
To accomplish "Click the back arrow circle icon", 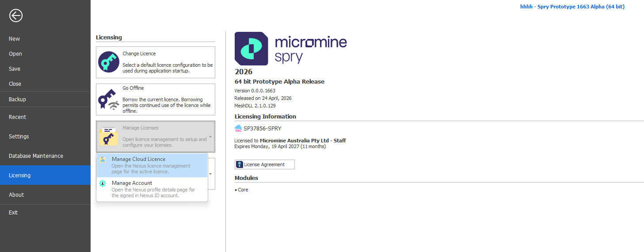I will pos(16,16).
